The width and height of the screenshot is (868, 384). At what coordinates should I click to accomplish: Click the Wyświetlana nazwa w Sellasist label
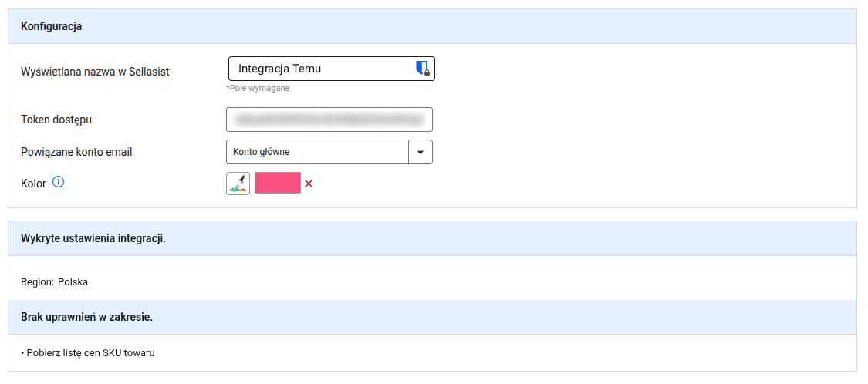coord(95,72)
